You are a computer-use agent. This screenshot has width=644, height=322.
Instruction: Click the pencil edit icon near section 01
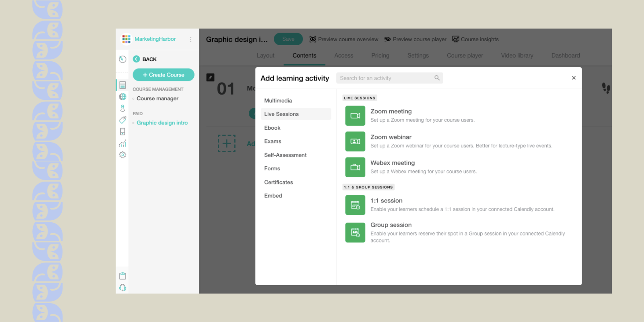210,77
